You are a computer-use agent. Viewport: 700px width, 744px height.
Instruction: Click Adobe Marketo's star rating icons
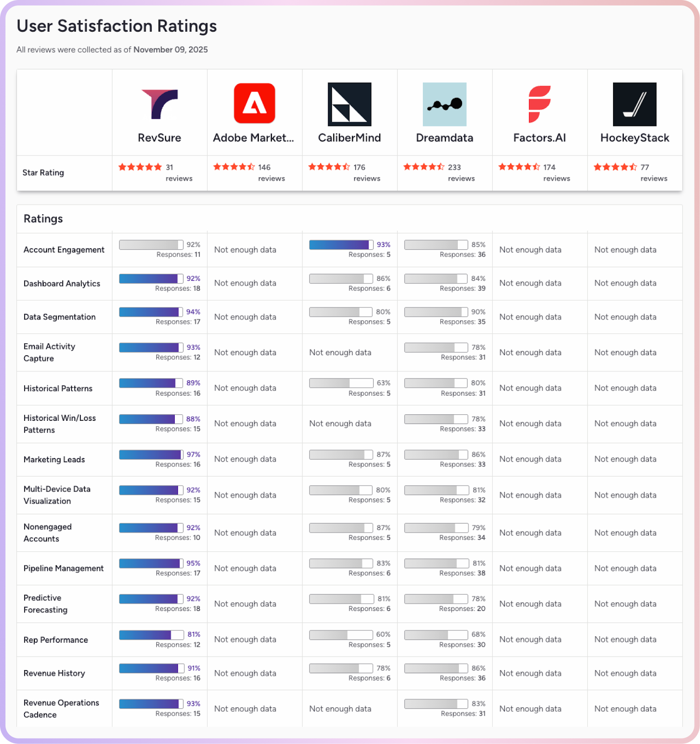[x=234, y=167]
